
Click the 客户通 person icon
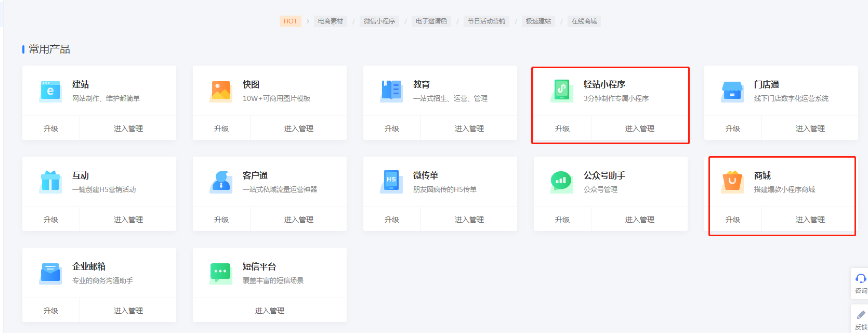point(221,182)
